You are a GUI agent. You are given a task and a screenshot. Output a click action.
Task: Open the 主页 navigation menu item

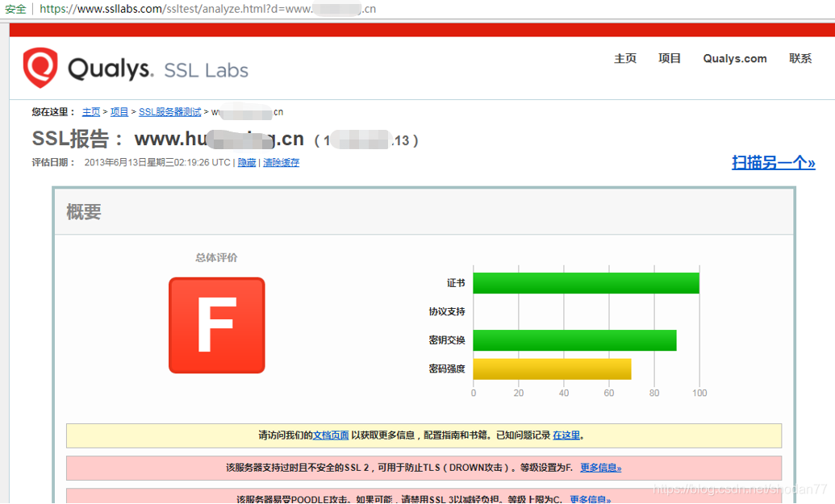point(625,59)
